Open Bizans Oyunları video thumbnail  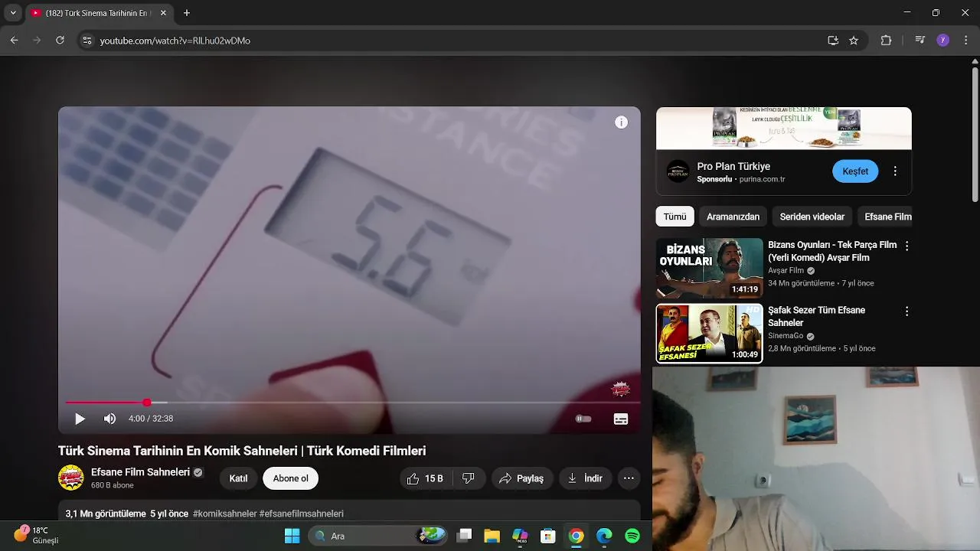tap(710, 268)
